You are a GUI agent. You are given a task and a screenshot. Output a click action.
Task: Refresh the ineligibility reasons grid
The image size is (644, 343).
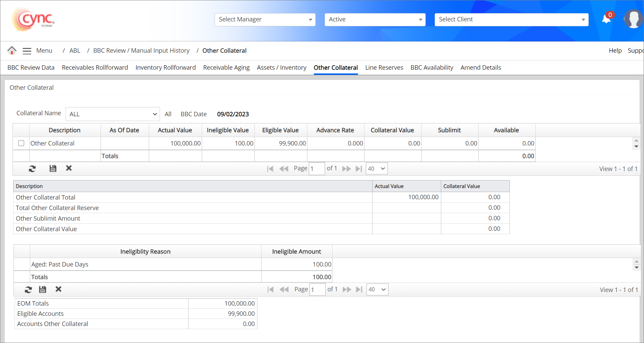point(28,290)
